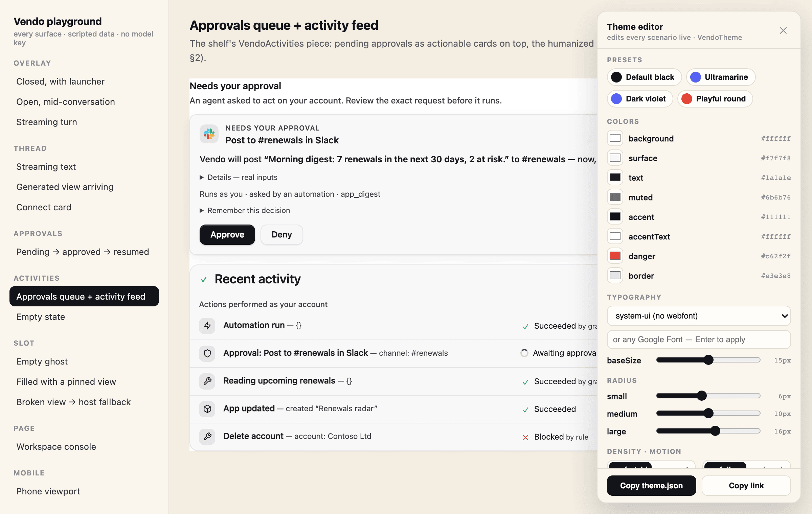Go to Generated view arriving
The image size is (812, 514).
click(84, 187)
